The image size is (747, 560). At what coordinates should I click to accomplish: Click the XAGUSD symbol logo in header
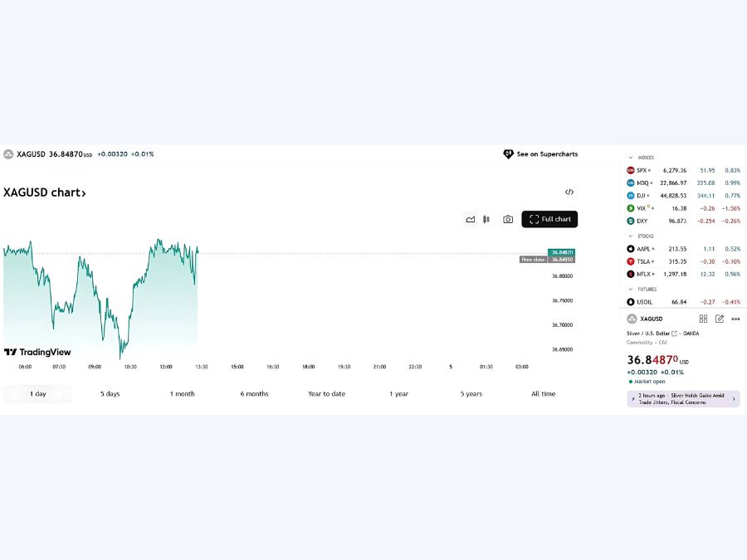click(x=8, y=154)
